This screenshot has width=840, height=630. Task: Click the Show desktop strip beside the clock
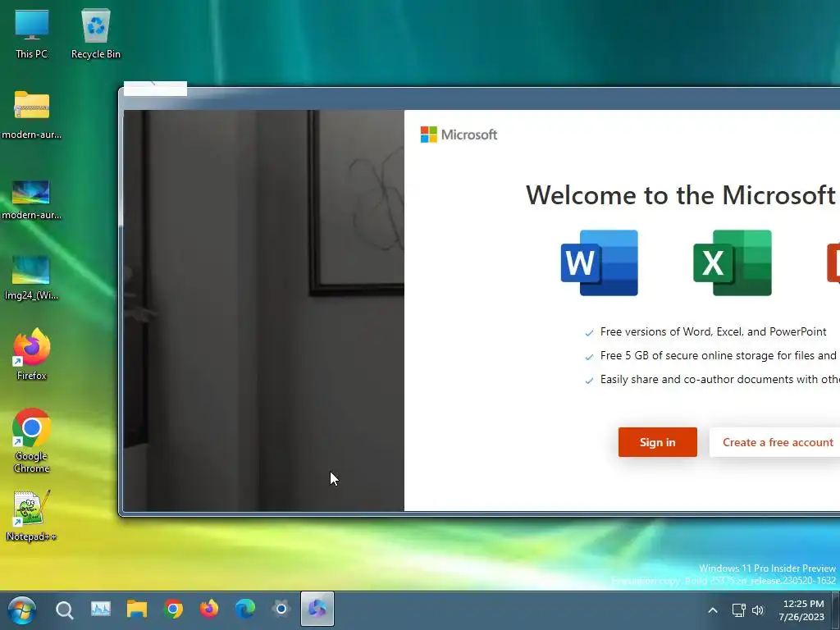836,610
